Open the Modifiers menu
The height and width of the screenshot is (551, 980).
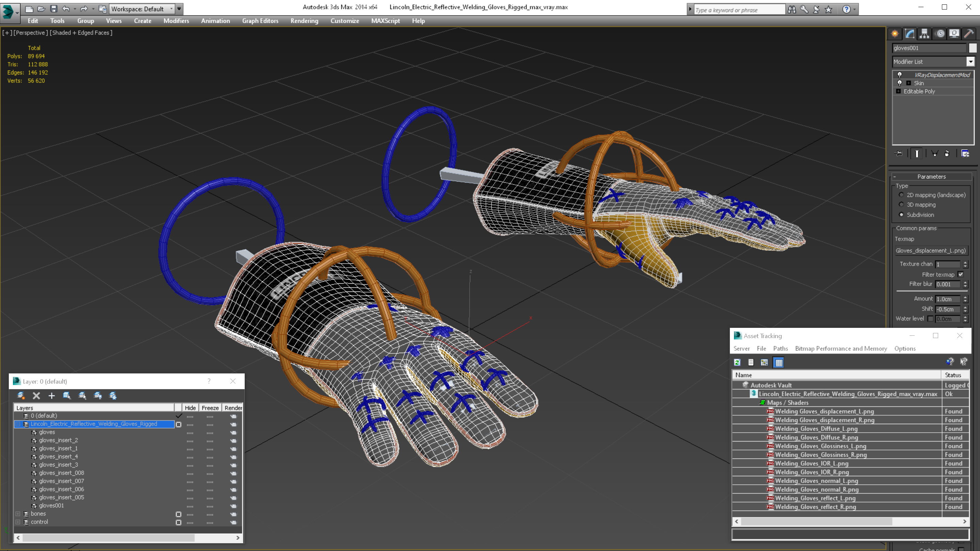(x=176, y=21)
